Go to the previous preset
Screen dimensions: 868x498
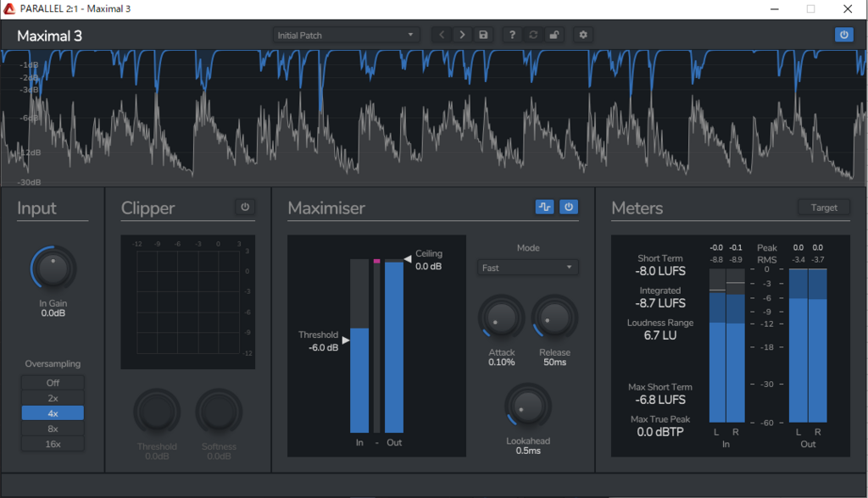(x=441, y=35)
